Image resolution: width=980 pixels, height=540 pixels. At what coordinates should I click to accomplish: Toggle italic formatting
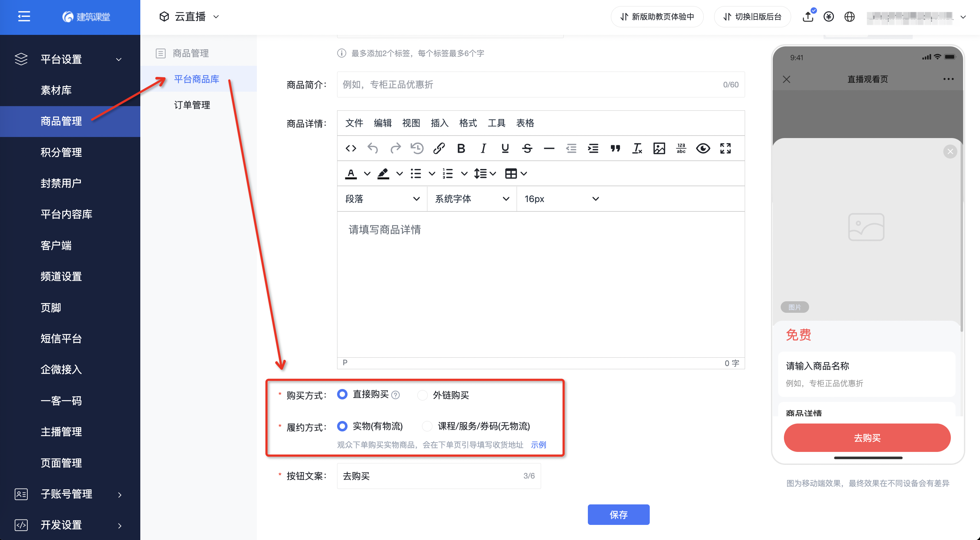483,148
